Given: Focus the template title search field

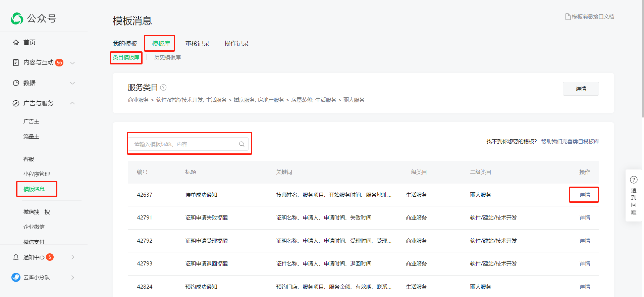Looking at the screenshot, I should (184, 144).
